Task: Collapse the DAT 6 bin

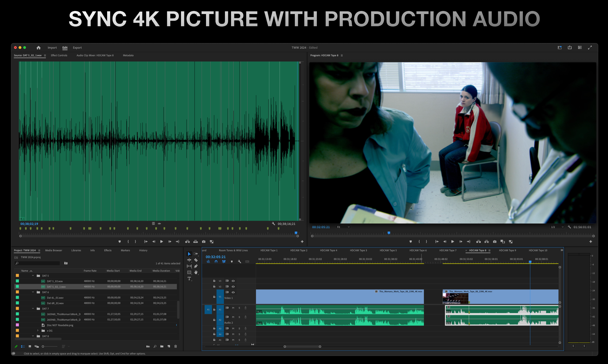Action: [33, 292]
